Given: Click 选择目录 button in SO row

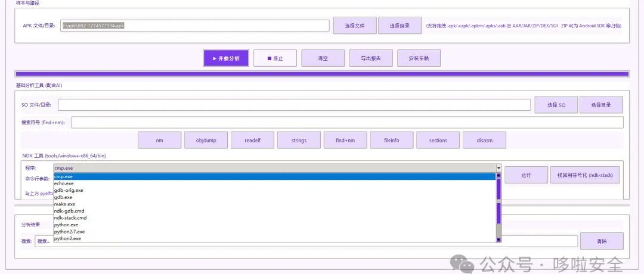Looking at the screenshot, I should (601, 105).
